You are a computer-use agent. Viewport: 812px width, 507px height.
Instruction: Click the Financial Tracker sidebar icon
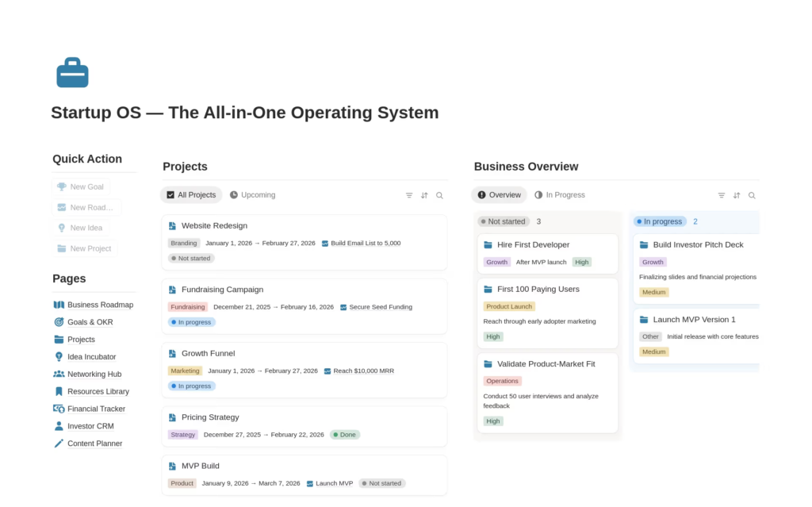tap(59, 409)
